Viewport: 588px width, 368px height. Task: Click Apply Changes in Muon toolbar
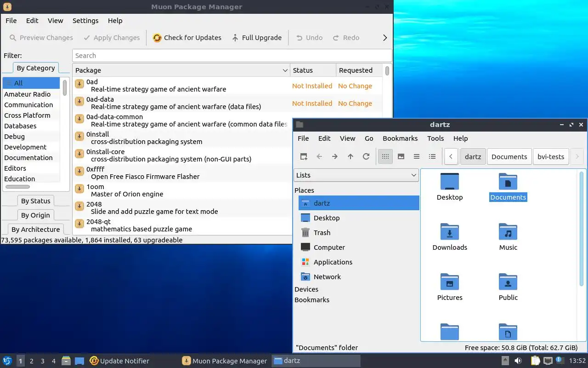[112, 38]
